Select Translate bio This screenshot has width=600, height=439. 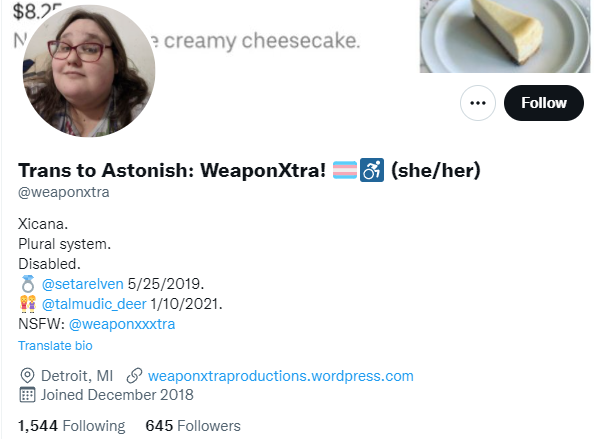(x=55, y=346)
